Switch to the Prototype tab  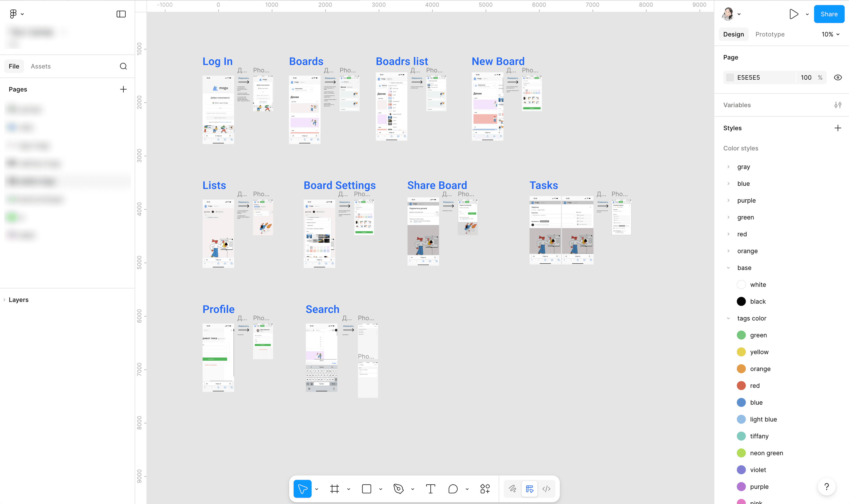tap(770, 34)
